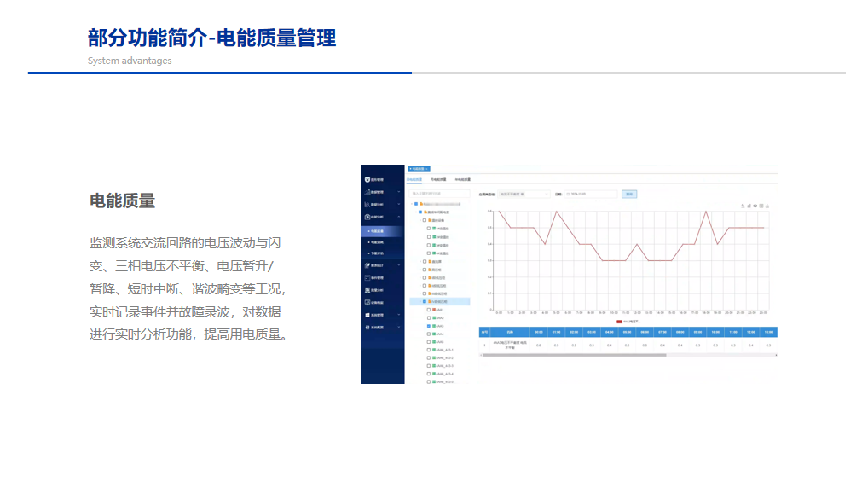
Task: Select the 节能评估 sidebar submenu link
Action: coord(376,253)
